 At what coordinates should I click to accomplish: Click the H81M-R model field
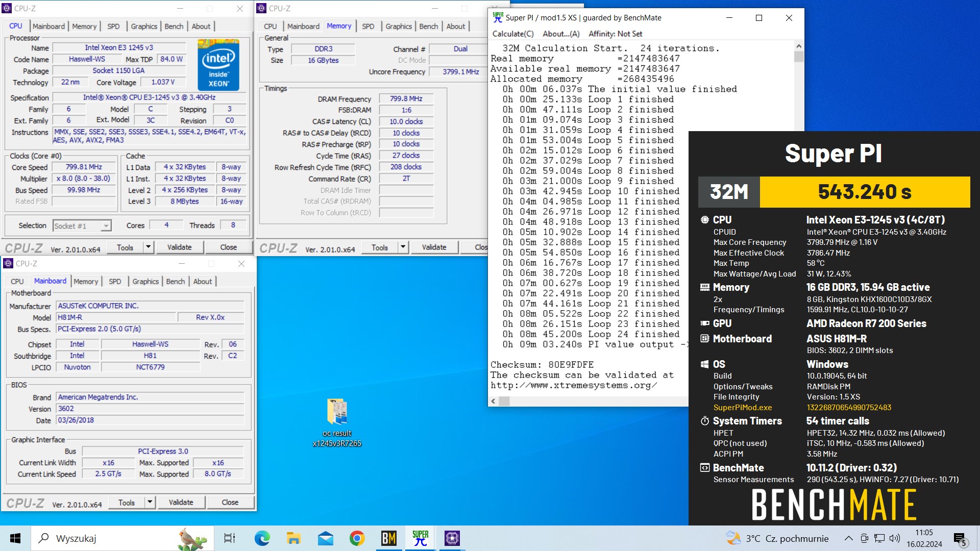[x=116, y=317]
